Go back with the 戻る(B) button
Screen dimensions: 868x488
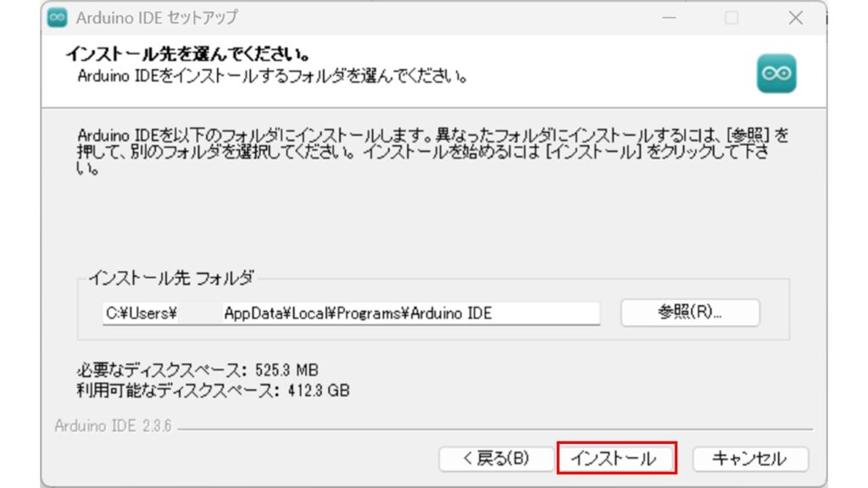[x=496, y=458]
